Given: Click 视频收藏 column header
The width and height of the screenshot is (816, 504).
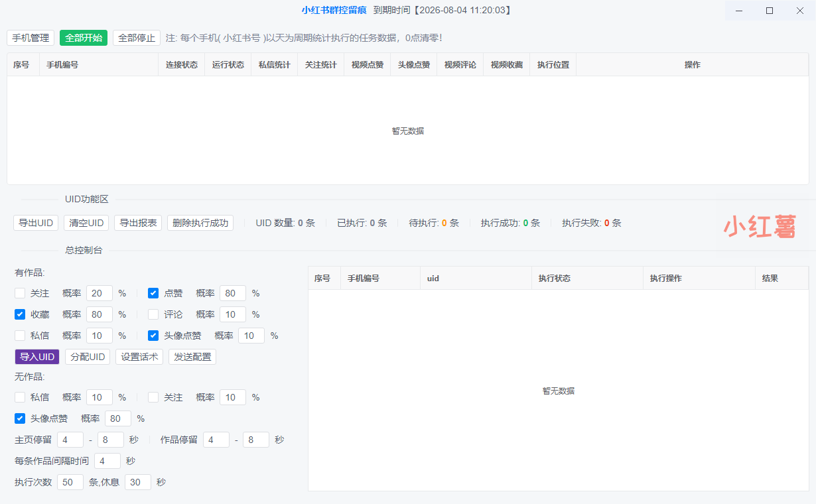Looking at the screenshot, I should pyautogui.click(x=507, y=65).
